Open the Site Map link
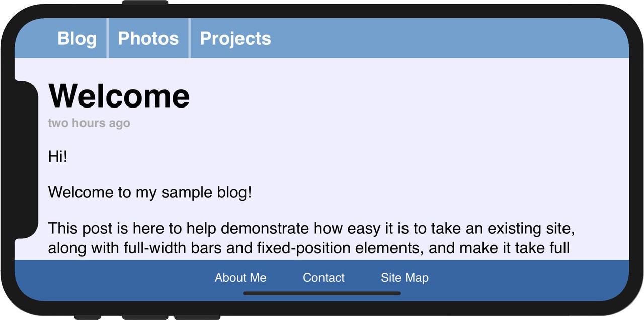Image resolution: width=644 pixels, height=320 pixels. tap(405, 278)
